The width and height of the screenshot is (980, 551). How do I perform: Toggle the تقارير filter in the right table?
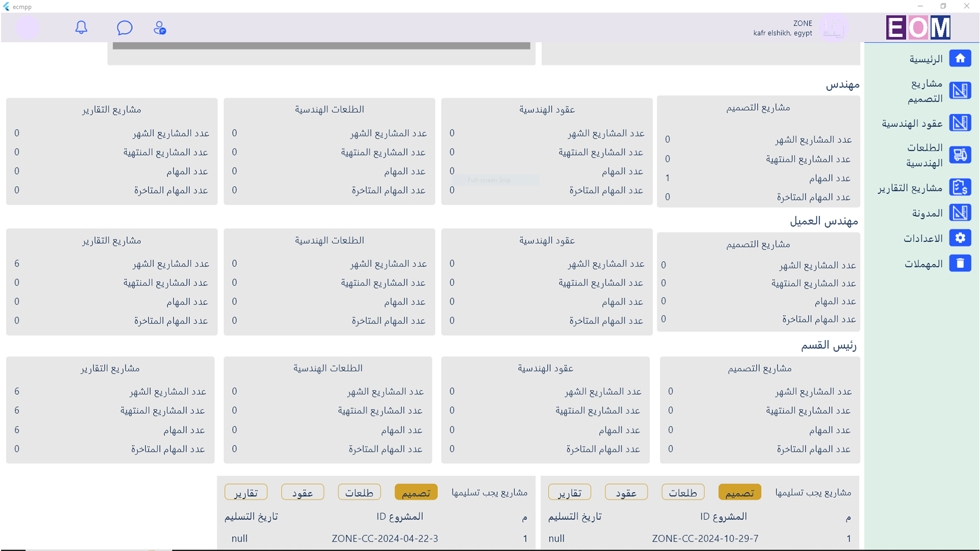tap(570, 492)
